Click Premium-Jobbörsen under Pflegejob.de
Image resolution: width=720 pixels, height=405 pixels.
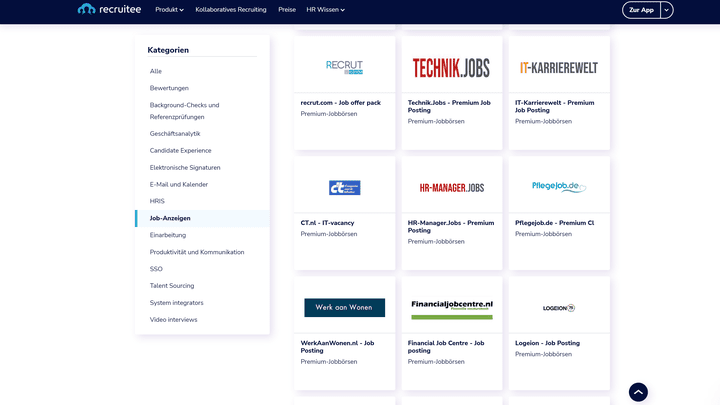pos(543,234)
